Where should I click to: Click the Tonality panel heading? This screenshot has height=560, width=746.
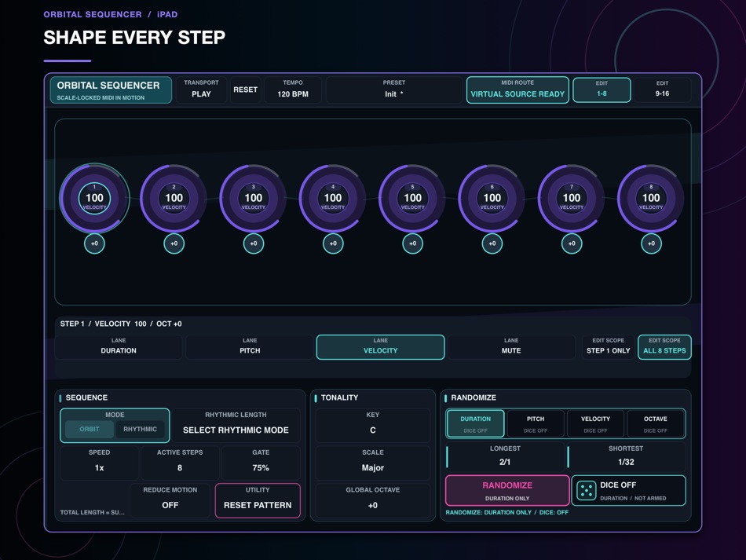click(x=339, y=397)
